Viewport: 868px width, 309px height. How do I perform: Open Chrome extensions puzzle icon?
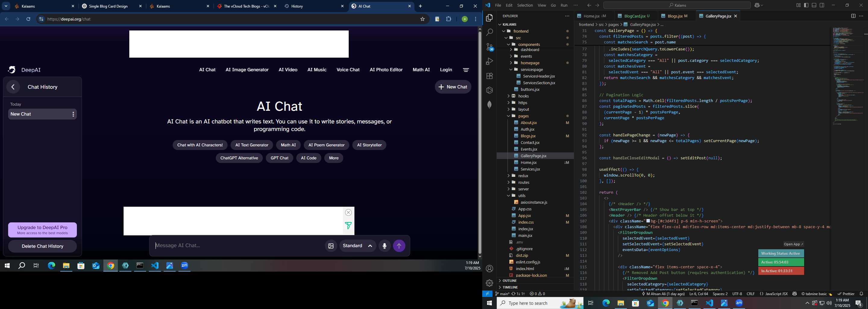(x=449, y=19)
